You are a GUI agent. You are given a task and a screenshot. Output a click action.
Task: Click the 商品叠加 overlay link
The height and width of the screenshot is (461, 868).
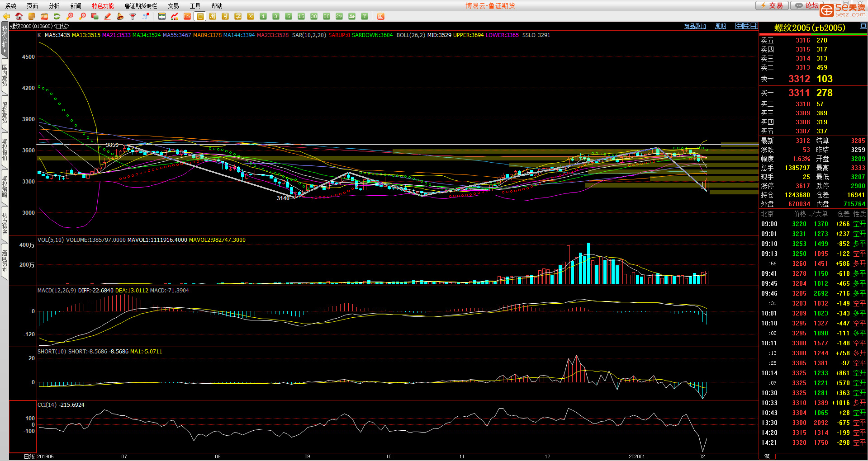tap(695, 26)
